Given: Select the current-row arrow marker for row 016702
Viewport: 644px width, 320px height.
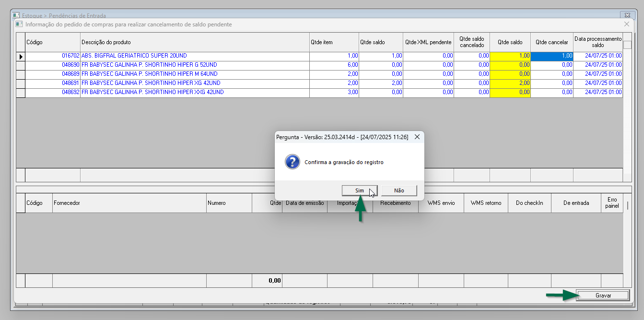Looking at the screenshot, I should click(x=21, y=57).
